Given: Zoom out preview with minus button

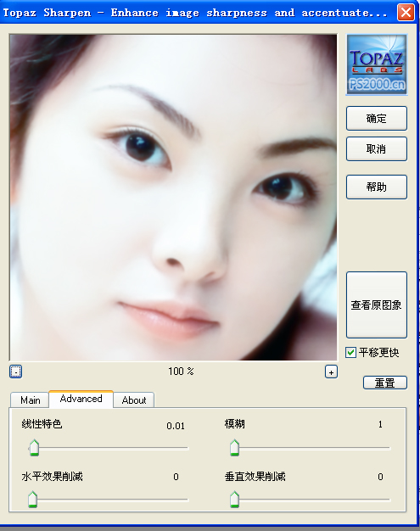Looking at the screenshot, I should coord(15,372).
